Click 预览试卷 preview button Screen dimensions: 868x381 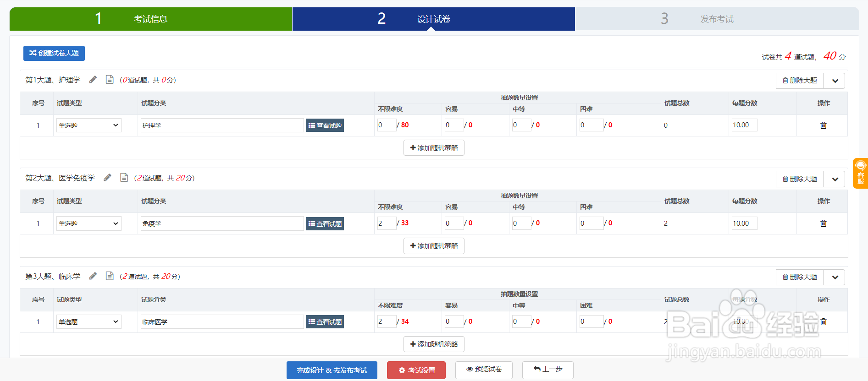tap(484, 370)
